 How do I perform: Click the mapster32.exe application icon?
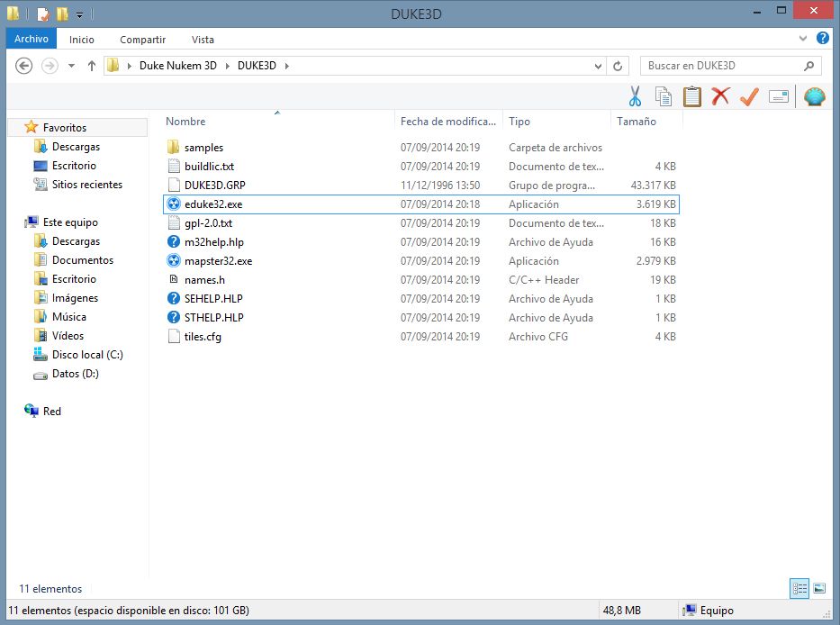[174, 261]
